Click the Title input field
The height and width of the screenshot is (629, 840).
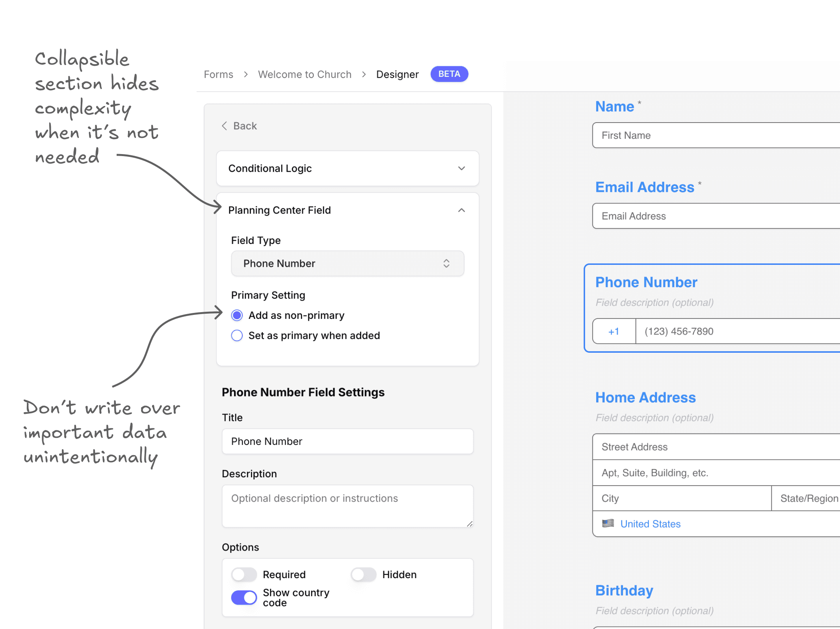coord(347,441)
